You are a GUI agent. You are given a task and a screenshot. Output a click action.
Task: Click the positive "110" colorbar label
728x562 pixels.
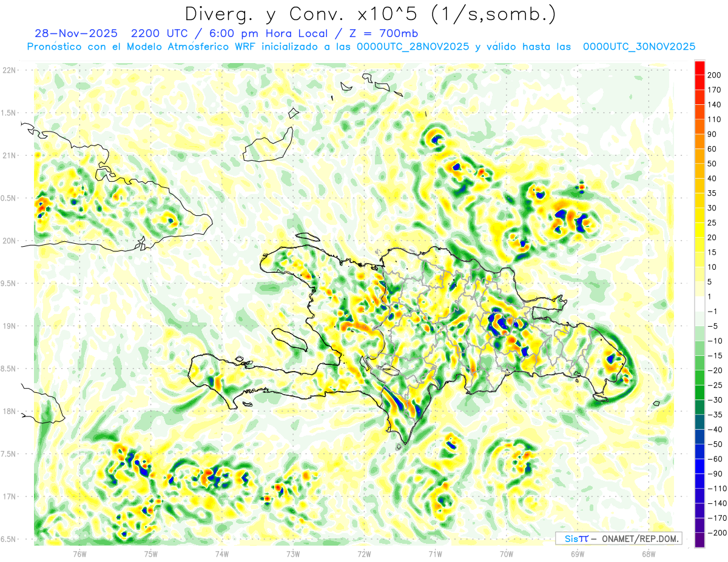(x=714, y=119)
